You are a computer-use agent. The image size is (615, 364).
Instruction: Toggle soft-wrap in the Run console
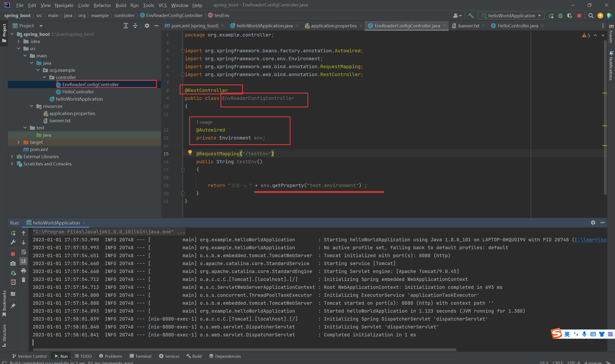[24, 252]
